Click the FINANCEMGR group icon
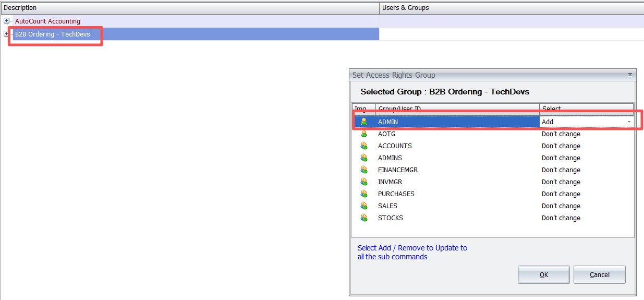 coord(364,170)
